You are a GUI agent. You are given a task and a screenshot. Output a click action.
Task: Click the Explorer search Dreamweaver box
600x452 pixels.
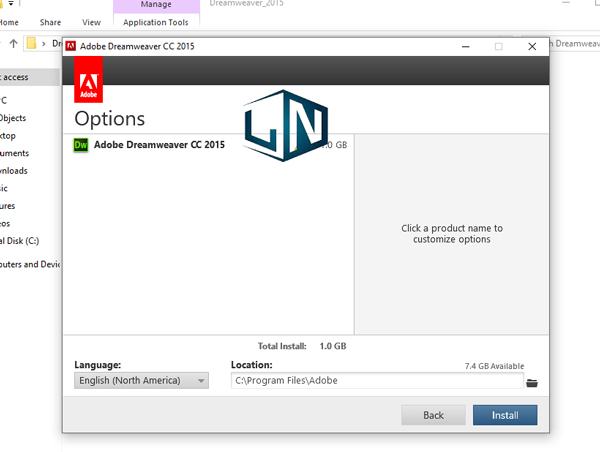[575, 43]
